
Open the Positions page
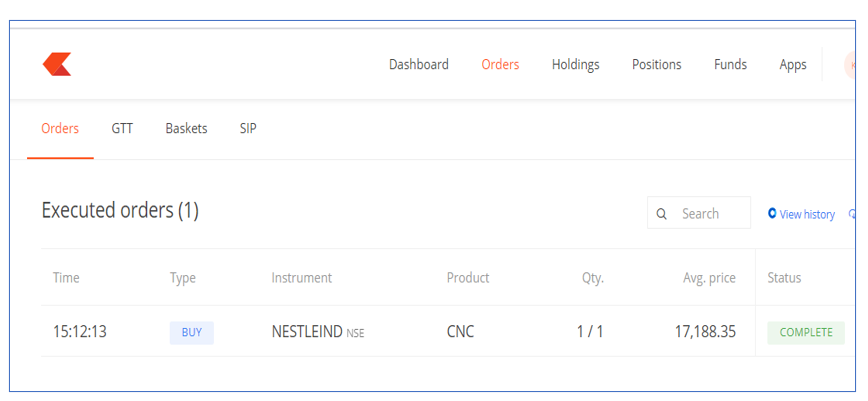click(x=657, y=64)
